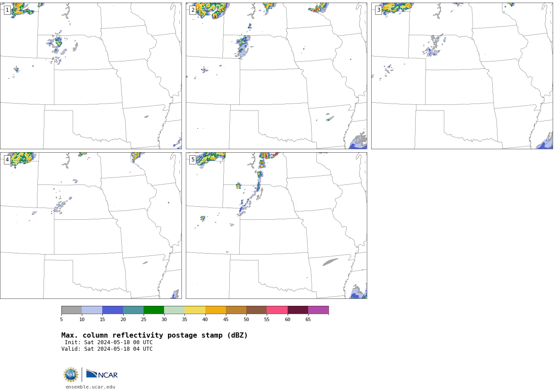Click the number 1 panel label
Screen dimensions: 557x392
pos(7,10)
